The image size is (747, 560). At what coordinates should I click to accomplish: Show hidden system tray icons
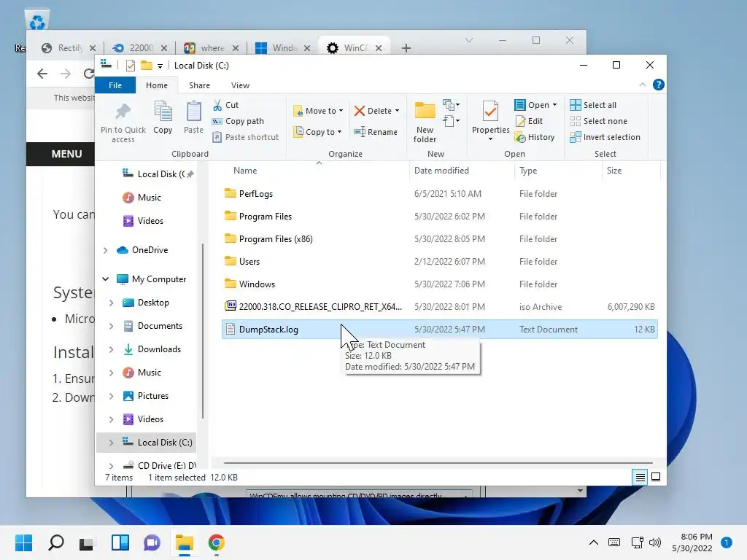594,542
